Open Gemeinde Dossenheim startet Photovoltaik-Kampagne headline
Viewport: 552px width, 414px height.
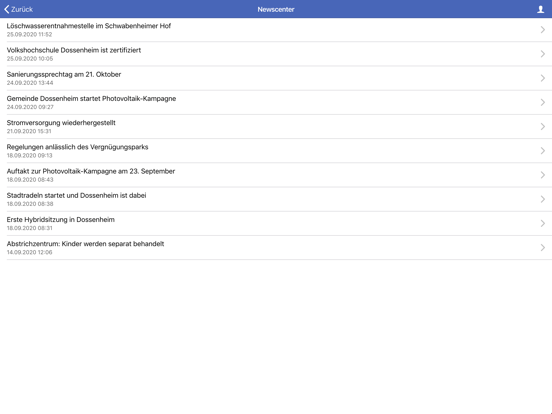tap(91, 99)
